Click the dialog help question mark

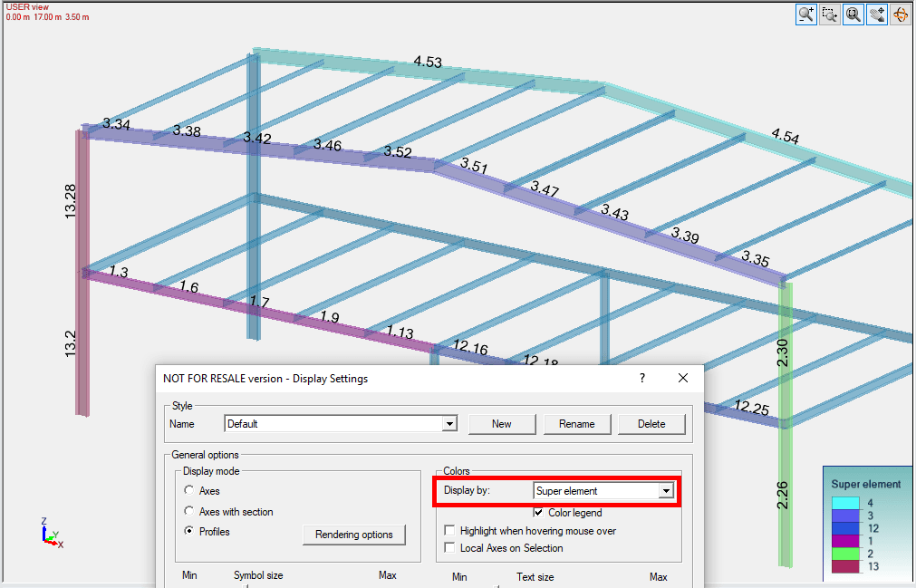642,378
